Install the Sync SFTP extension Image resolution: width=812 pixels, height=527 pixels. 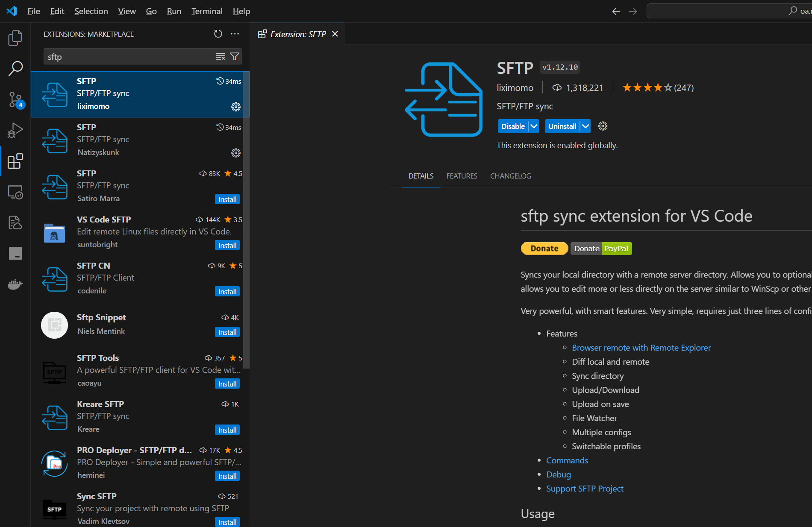click(x=227, y=522)
